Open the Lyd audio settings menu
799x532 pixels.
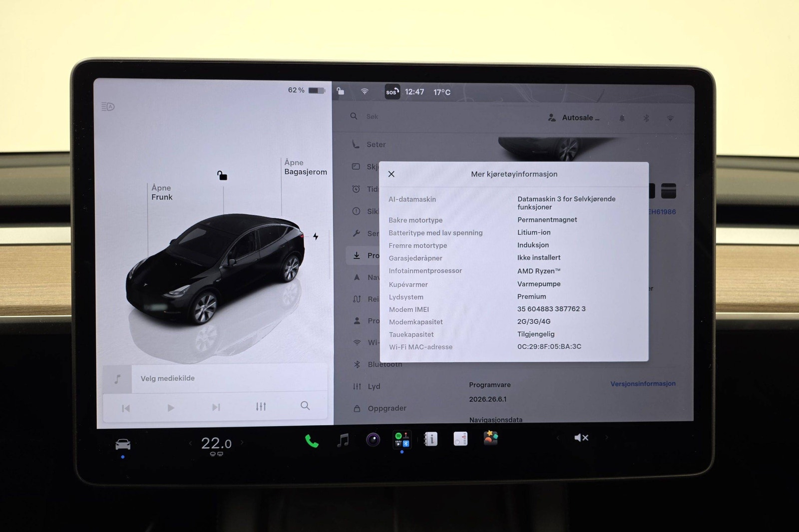pyautogui.click(x=367, y=386)
